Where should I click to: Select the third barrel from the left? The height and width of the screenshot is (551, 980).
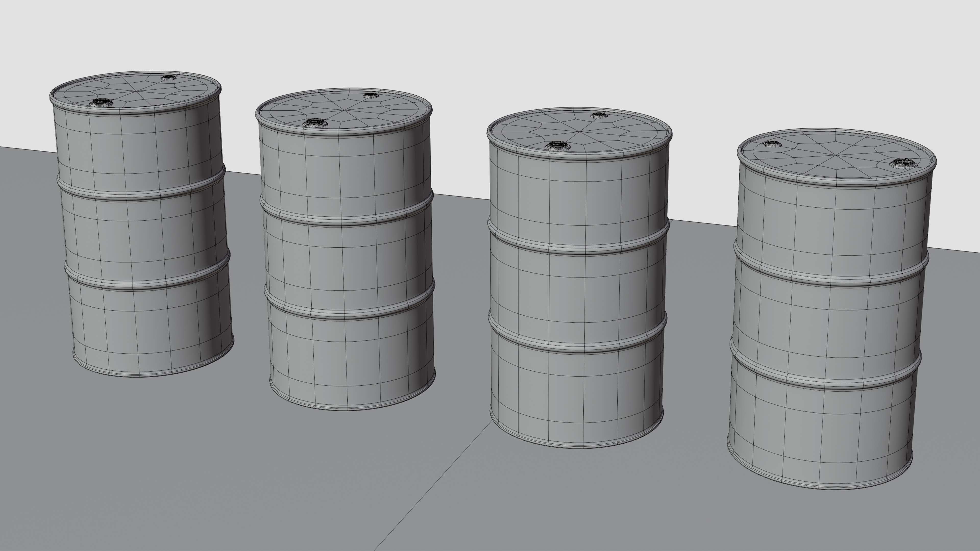pyautogui.click(x=579, y=278)
